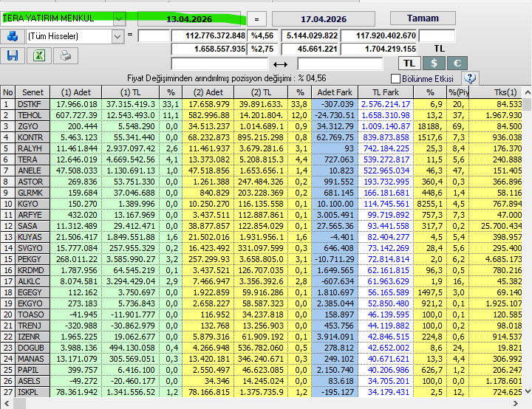
Task: Sort by TL Fark column header
Action: pyautogui.click(x=386, y=92)
